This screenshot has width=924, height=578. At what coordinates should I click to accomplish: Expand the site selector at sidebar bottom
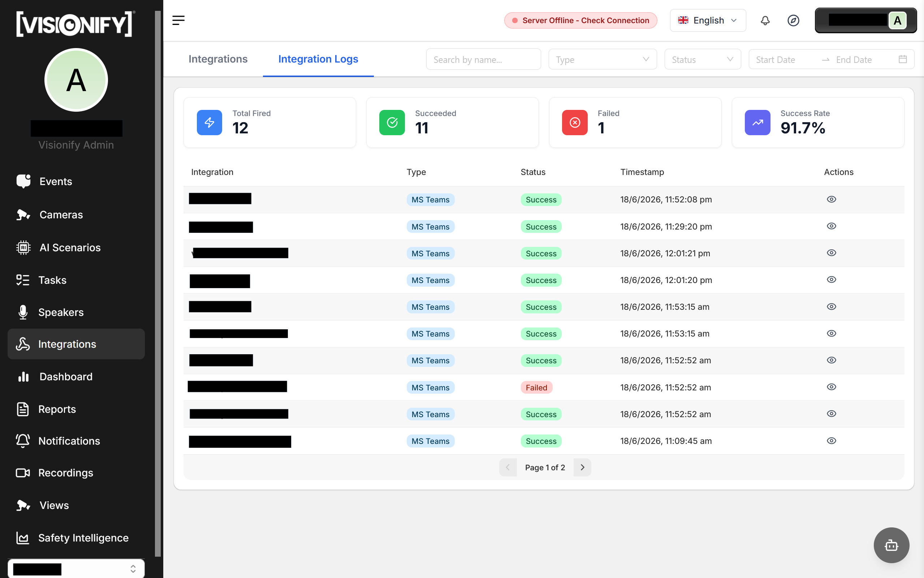tap(76, 569)
